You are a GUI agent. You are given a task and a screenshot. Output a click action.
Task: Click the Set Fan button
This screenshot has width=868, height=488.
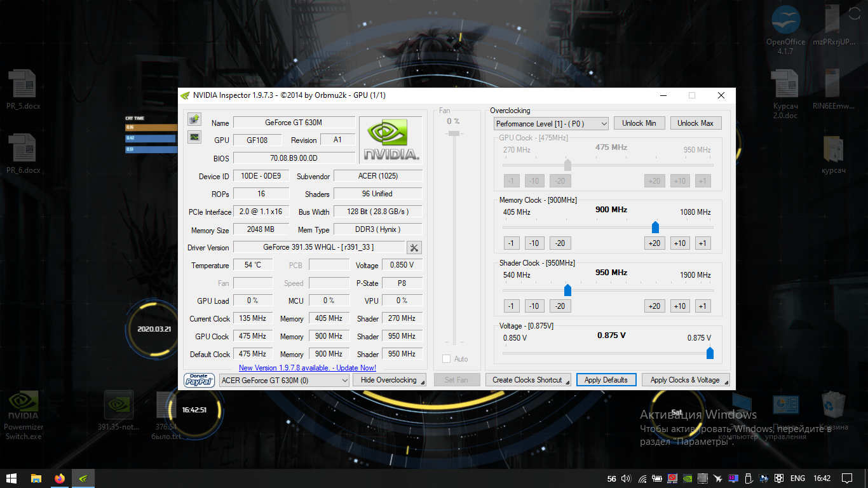[456, 380]
